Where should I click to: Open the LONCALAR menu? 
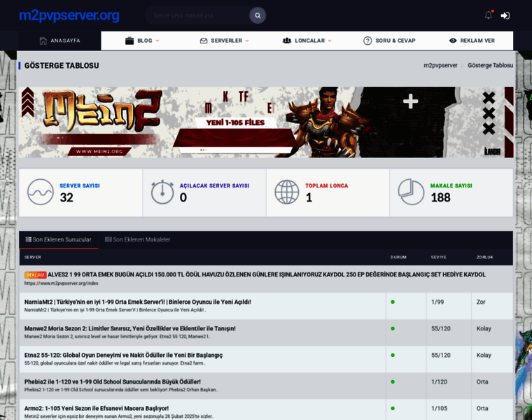[x=307, y=41]
